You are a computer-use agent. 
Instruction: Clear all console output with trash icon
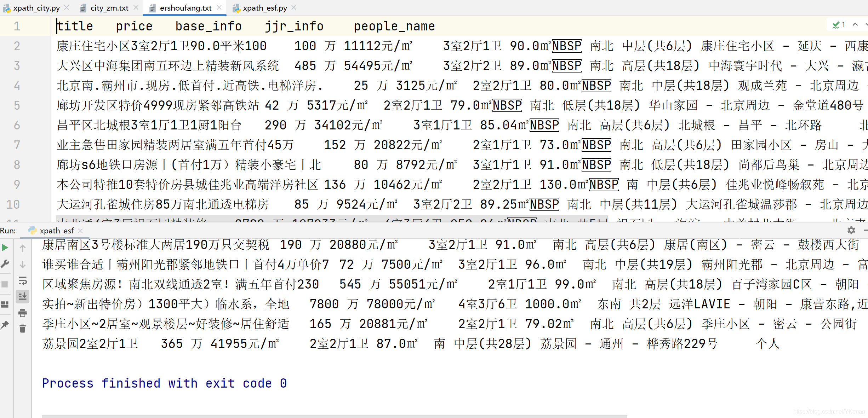23,329
